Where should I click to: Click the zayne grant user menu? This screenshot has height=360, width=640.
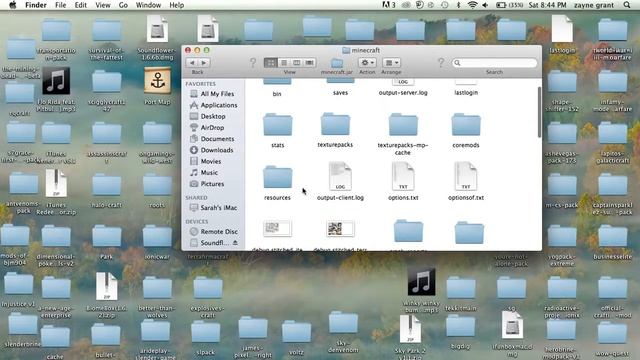tap(594, 5)
